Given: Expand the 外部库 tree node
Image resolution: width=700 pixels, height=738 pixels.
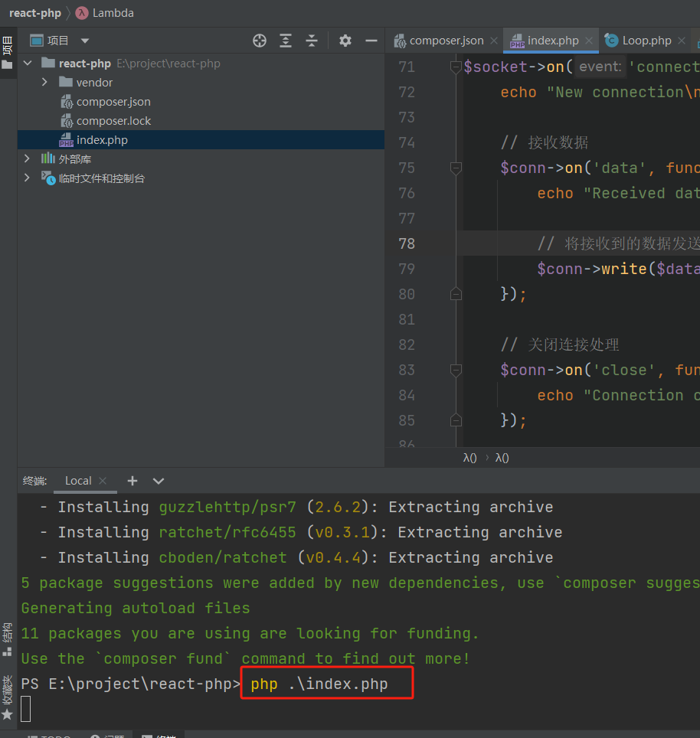Looking at the screenshot, I should click(x=28, y=158).
